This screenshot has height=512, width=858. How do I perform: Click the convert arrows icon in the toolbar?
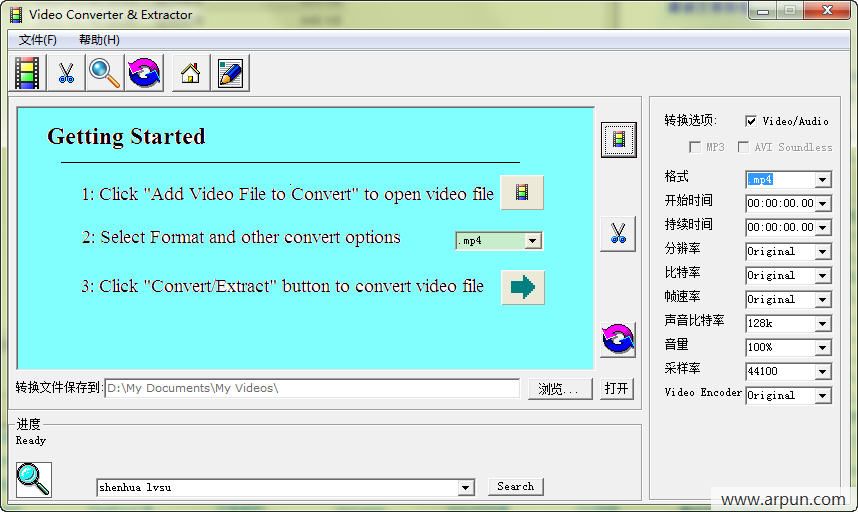pos(144,73)
